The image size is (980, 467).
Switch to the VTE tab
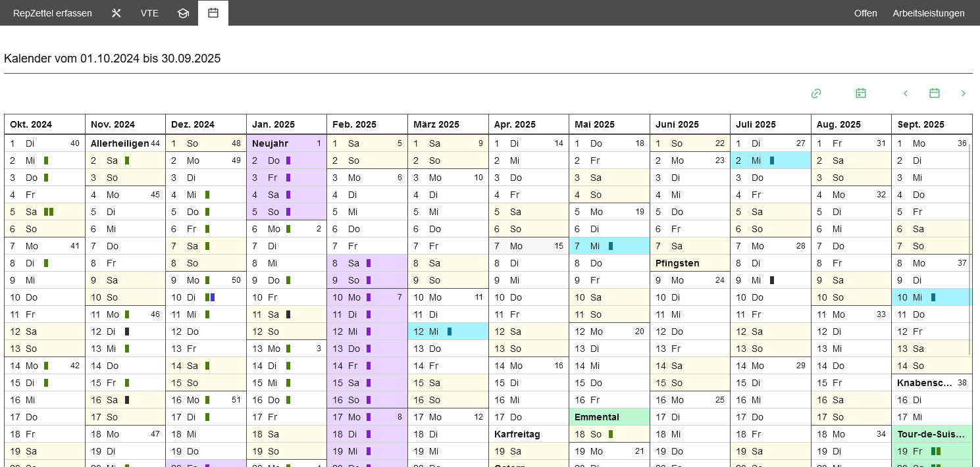pos(149,13)
